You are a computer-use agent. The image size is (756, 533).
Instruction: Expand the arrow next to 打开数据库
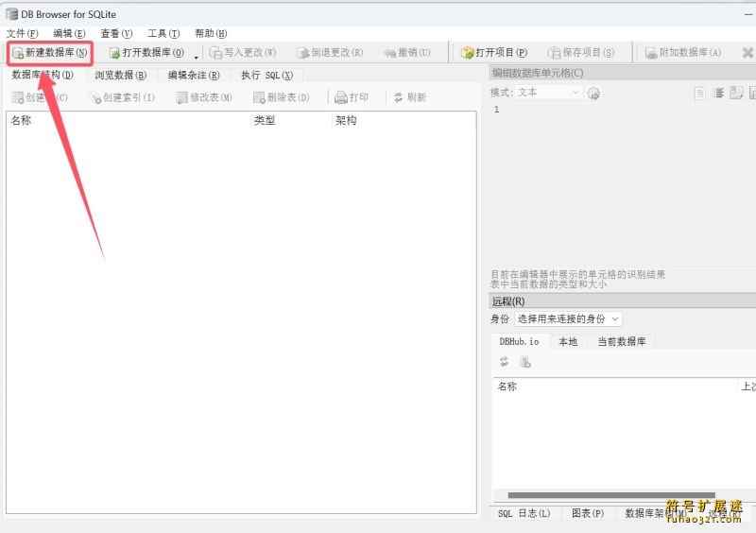(197, 57)
